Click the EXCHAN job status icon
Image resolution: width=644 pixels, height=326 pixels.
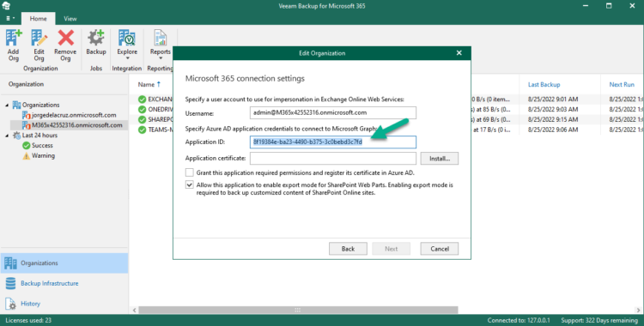click(142, 100)
